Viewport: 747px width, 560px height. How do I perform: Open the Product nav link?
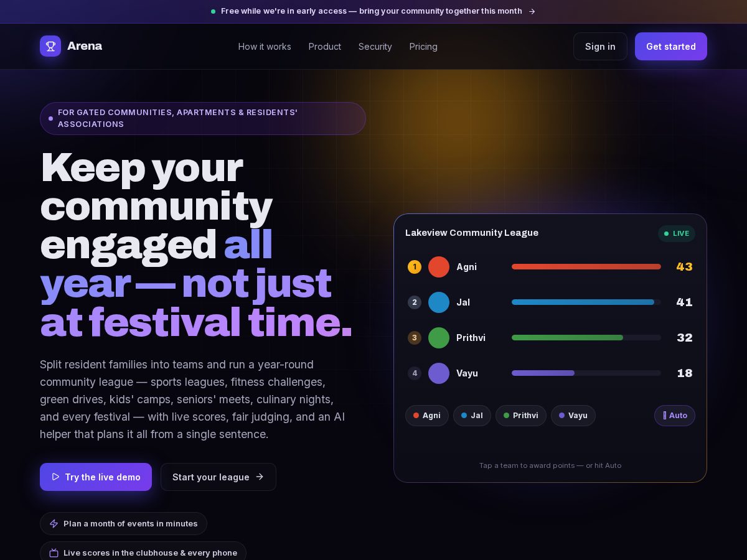point(325,47)
